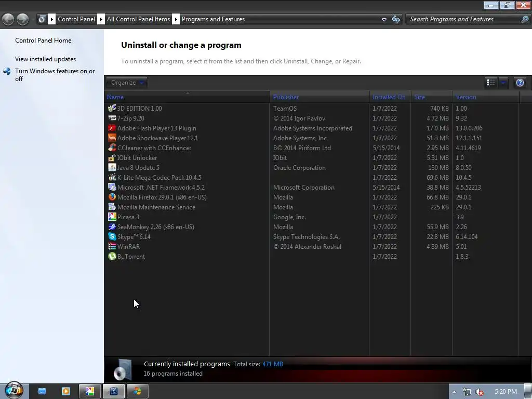The height and width of the screenshot is (399, 532).
Task: Click the WinRAR icon
Action: pyautogui.click(x=112, y=246)
